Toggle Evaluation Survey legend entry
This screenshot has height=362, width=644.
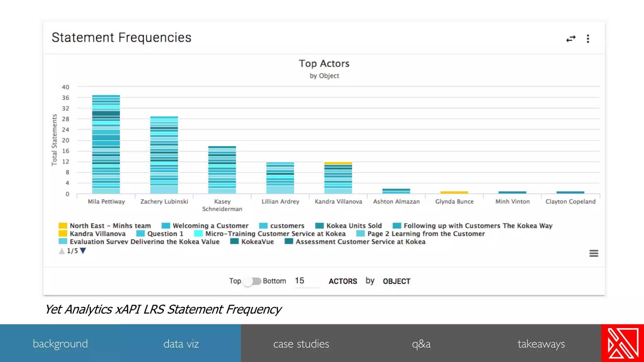click(139, 242)
